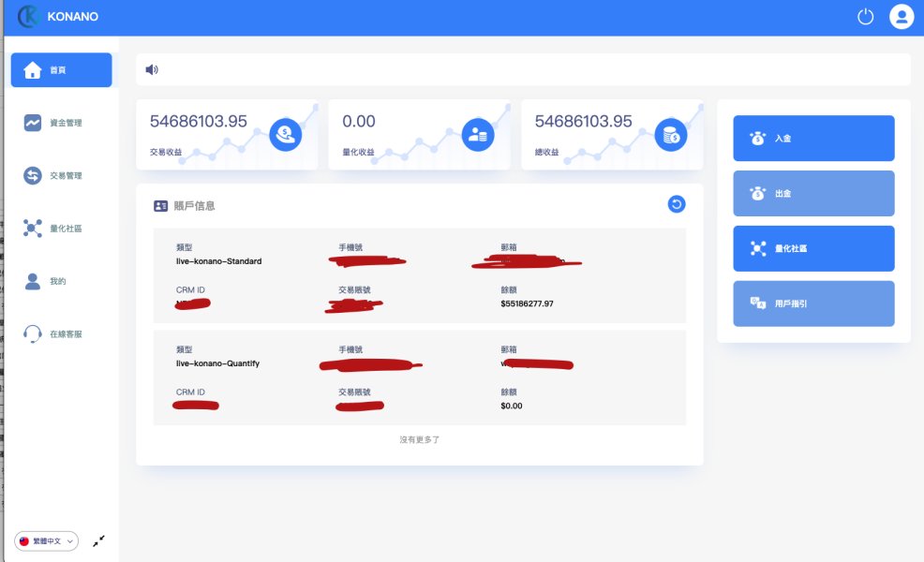The image size is (924, 562).
Task: Click the announcement speaker icon
Action: pos(152,69)
